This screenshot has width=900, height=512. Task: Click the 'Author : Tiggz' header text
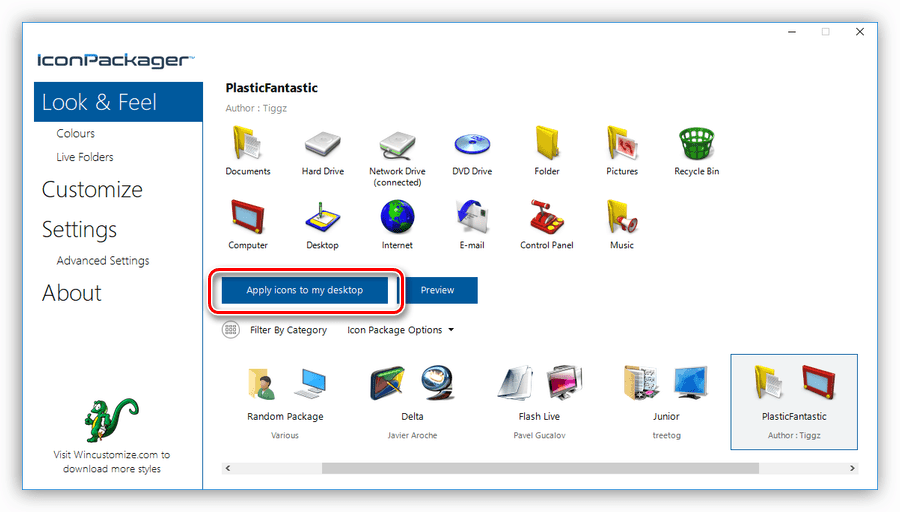[256, 108]
